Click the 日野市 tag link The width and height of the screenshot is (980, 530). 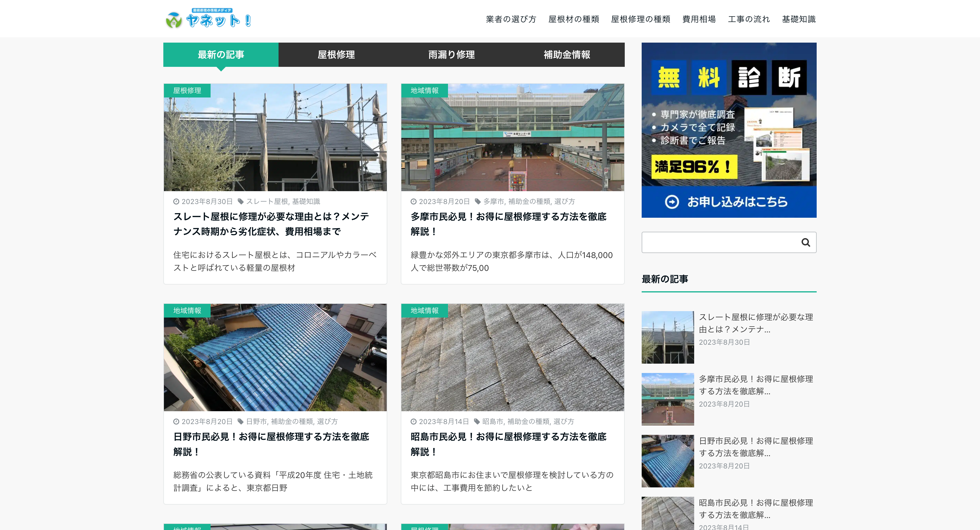coord(256,421)
